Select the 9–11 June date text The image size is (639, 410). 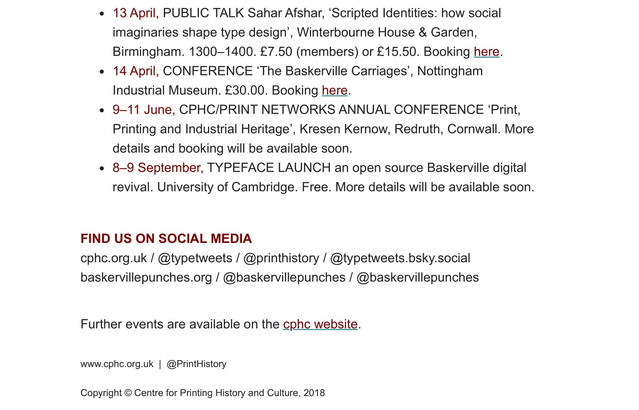tap(143, 110)
